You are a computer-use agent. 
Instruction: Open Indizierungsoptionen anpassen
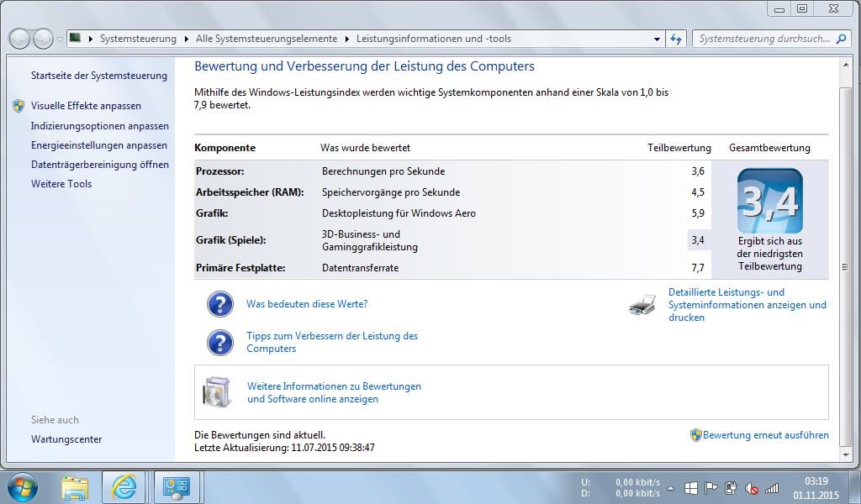[x=100, y=126]
